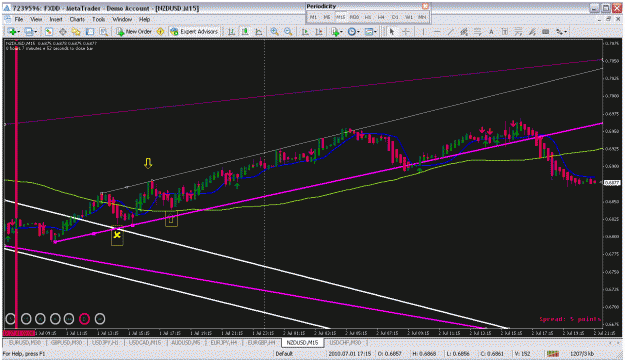Open the Profiles toolbar icon
Viewport: 625px width, 360px height.
coord(29,31)
